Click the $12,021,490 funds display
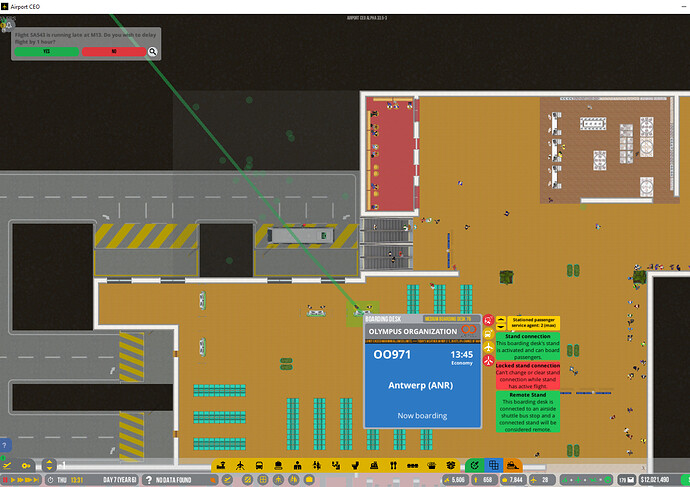Image resolution: width=690 pixels, height=487 pixels. pos(657,480)
